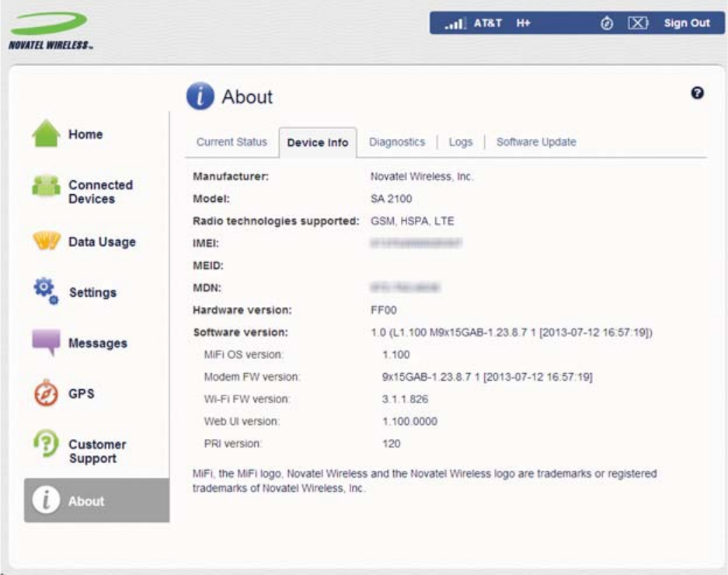Click the H+ network type indicator
728x575 pixels.
click(x=523, y=23)
